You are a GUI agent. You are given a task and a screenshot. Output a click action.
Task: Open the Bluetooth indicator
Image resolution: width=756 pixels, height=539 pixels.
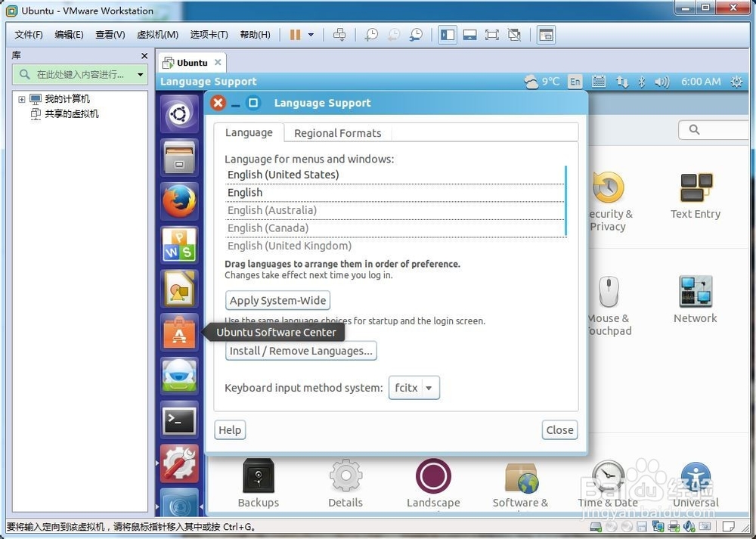point(642,82)
